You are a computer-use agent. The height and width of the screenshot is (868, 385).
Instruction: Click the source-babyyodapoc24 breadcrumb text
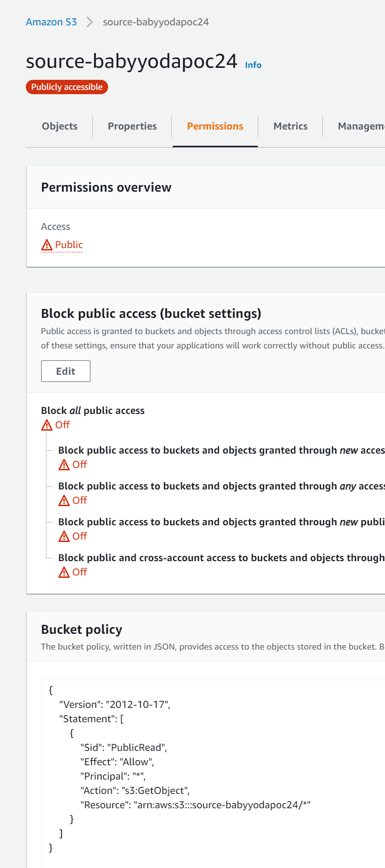coord(156,22)
